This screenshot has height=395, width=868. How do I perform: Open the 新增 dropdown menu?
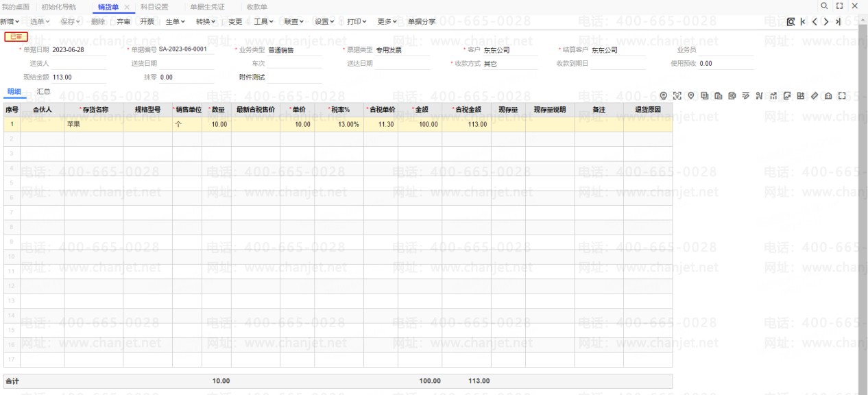11,22
